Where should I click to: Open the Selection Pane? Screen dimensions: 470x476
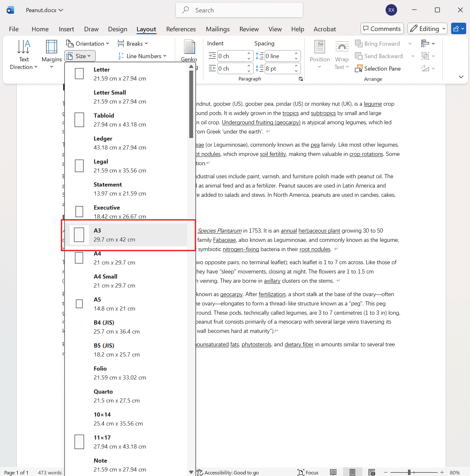pos(378,68)
